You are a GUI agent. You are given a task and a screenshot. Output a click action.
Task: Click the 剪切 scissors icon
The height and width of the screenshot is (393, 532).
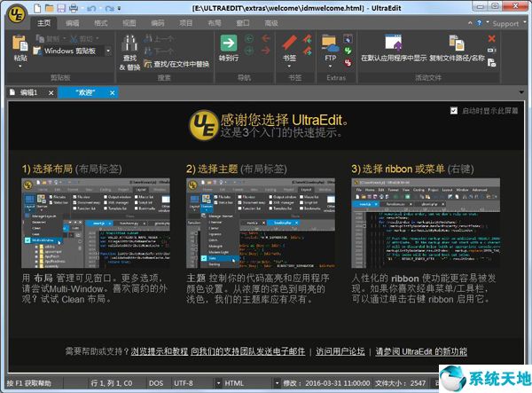click(74, 39)
